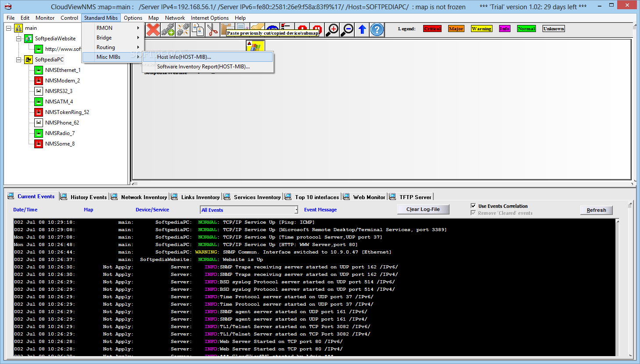Toggle the Use Events Correlation checkbox
640x364 pixels.
[473, 206]
